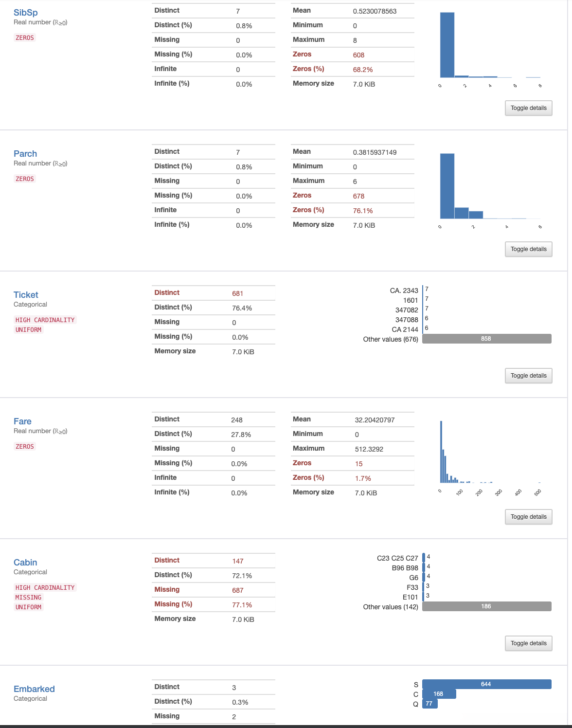The height and width of the screenshot is (728, 572).
Task: Click the Other values bar for Ticket
Action: pyautogui.click(x=486, y=338)
